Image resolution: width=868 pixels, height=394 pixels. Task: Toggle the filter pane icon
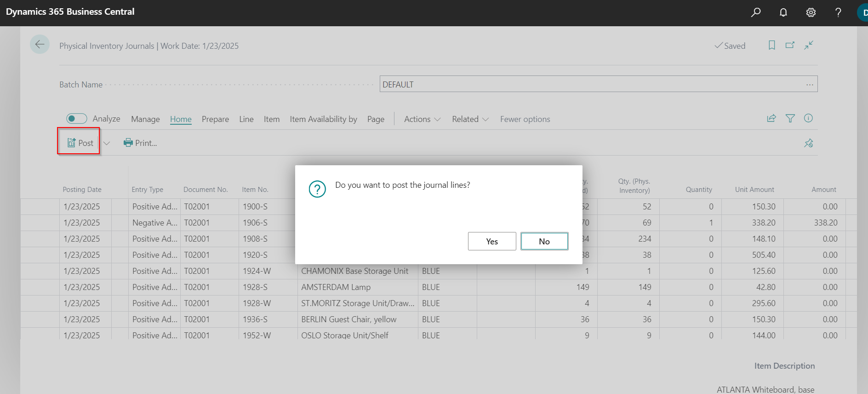point(790,118)
